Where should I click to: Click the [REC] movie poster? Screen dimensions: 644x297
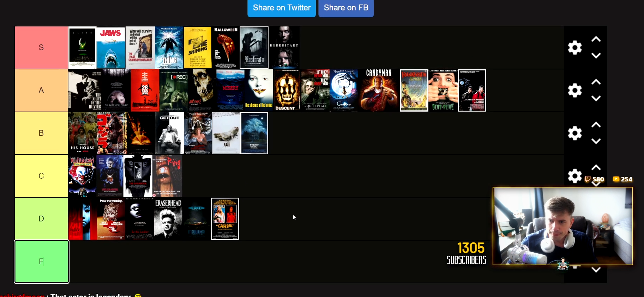(174, 91)
